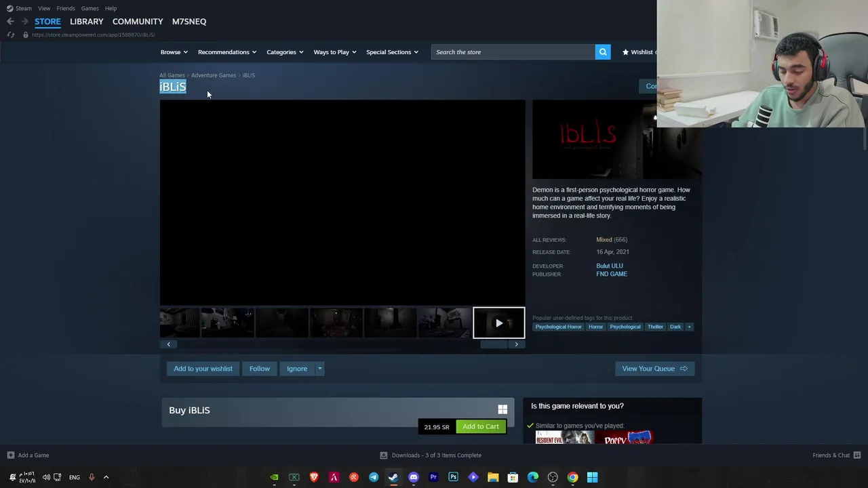Open the Wishlist button in store header
Viewport: 868px width, 488px height.
pyautogui.click(x=638, y=52)
